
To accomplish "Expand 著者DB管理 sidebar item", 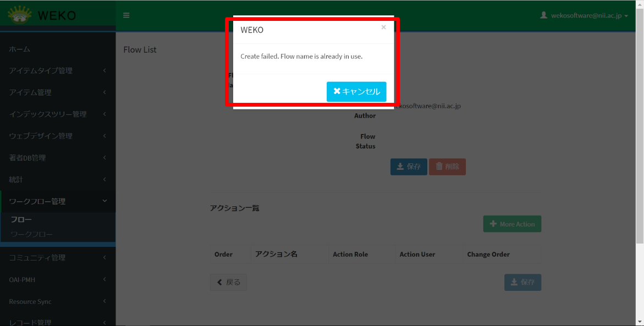I will coord(57,158).
